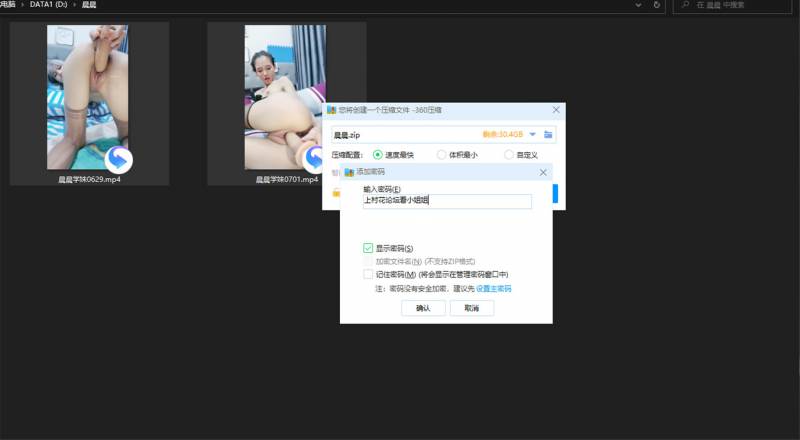Click the 360压缩 app icon in dialog title
Viewport: 800px width, 440px height.
(x=332, y=110)
